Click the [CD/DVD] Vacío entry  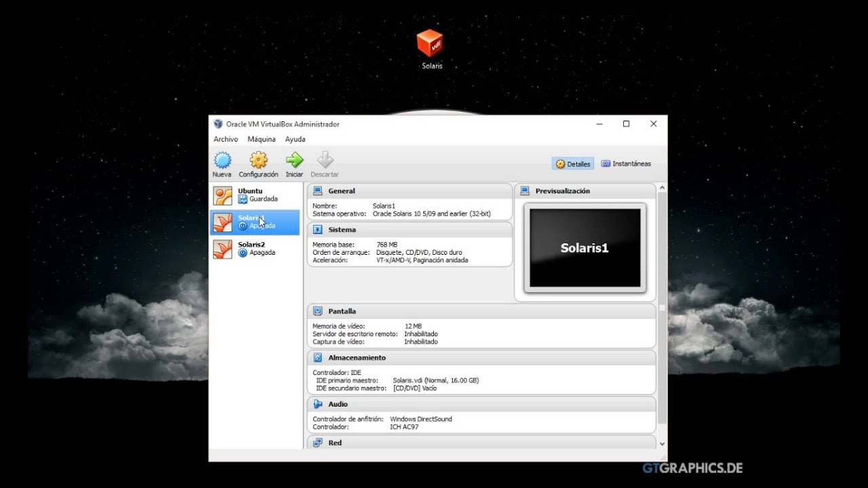click(415, 388)
